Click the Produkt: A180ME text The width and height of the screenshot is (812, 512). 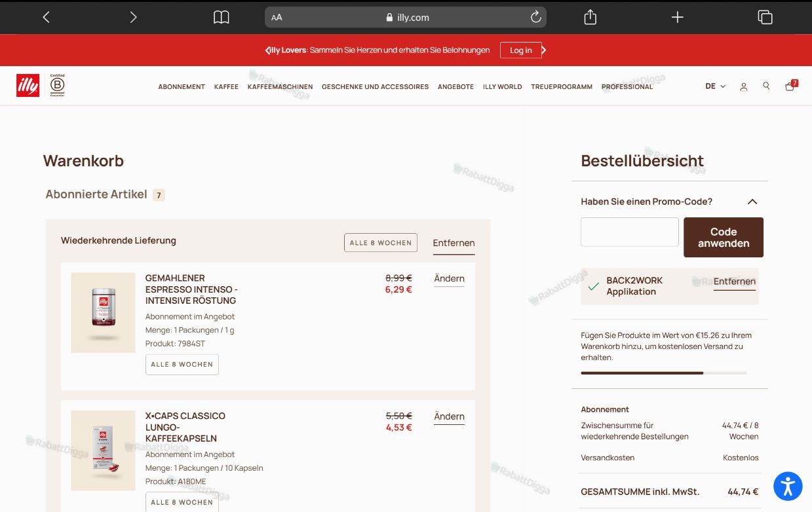tap(176, 482)
